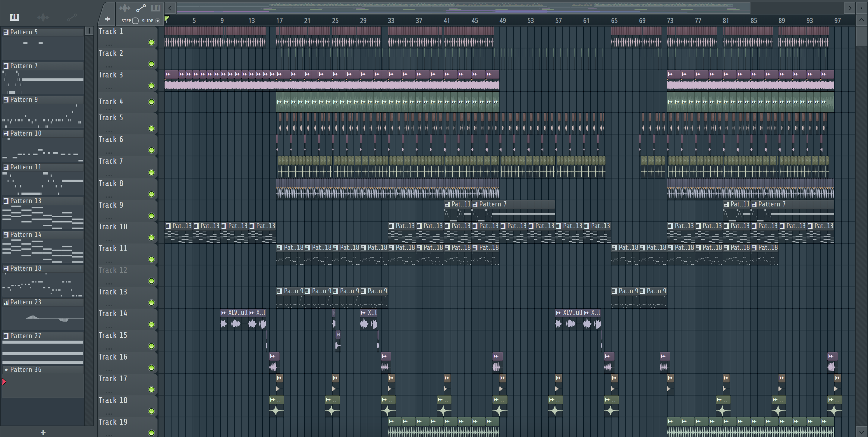The width and height of the screenshot is (868, 437).
Task: Mute Track 1 using its green LED
Action: 151,42
